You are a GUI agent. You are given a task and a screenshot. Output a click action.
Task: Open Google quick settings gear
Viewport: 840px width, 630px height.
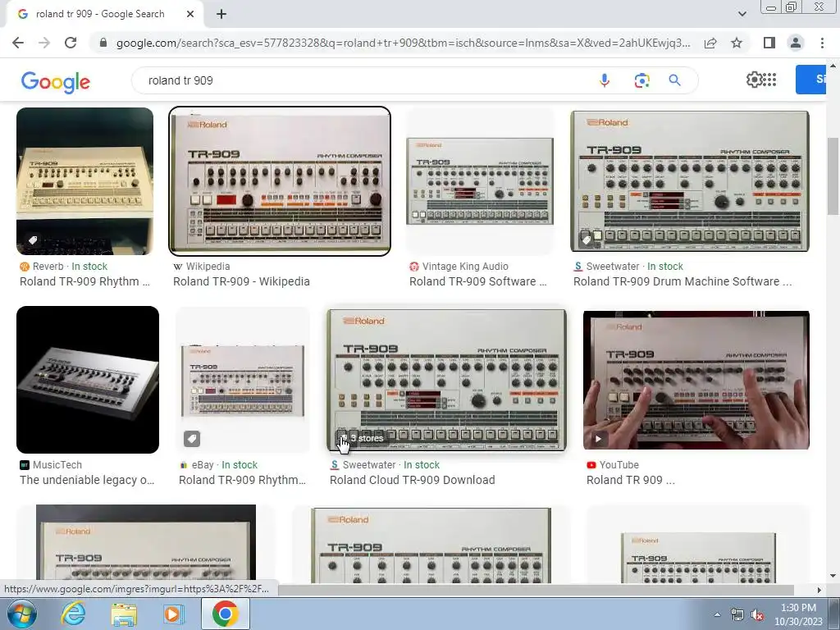tap(754, 80)
